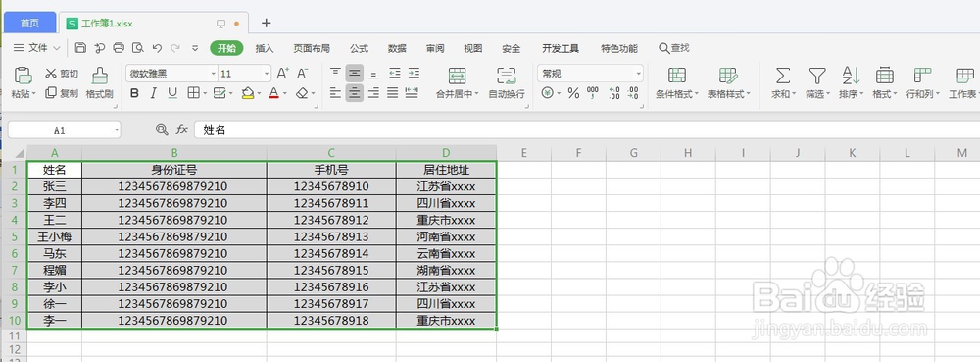Viewport: 980px width, 362px height.
Task: Click the Paste clipboard icon
Action: pos(24,76)
